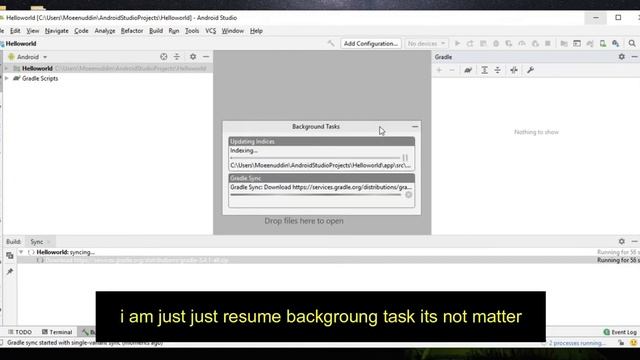Image resolution: width=640 pixels, height=360 pixels.
Task: Pause the Updating Indices task
Action: [x=405, y=158]
